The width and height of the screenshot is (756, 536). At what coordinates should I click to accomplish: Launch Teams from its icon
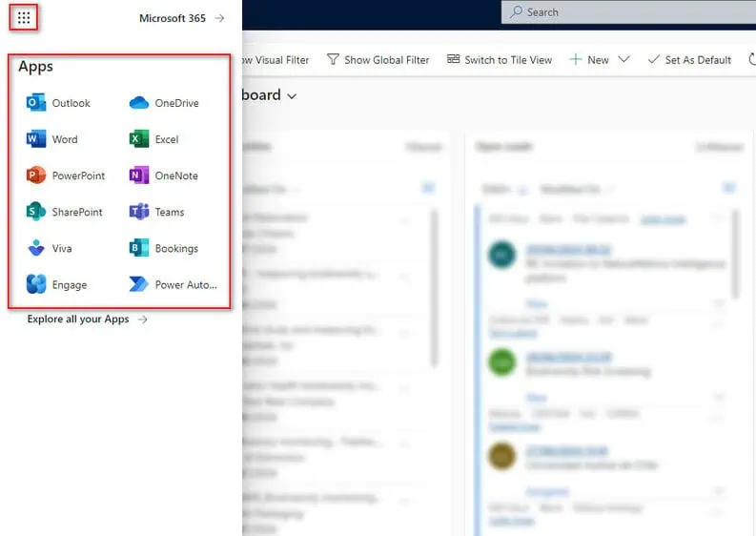tap(139, 212)
